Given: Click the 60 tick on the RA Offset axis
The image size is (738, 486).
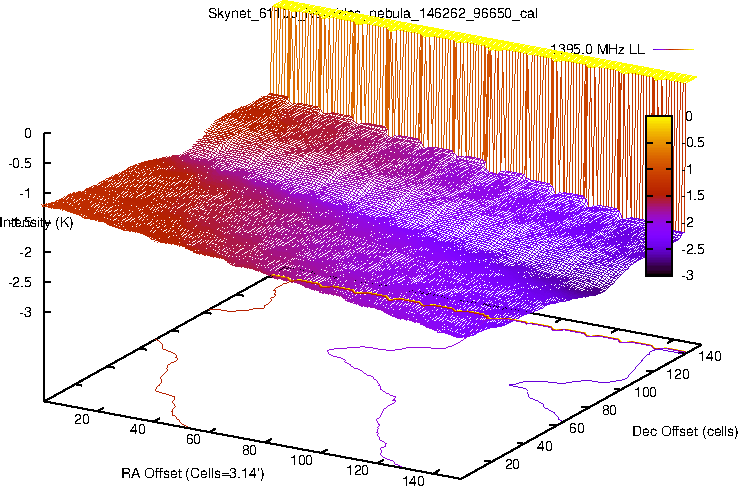Looking at the screenshot, I should pyautogui.click(x=193, y=438).
